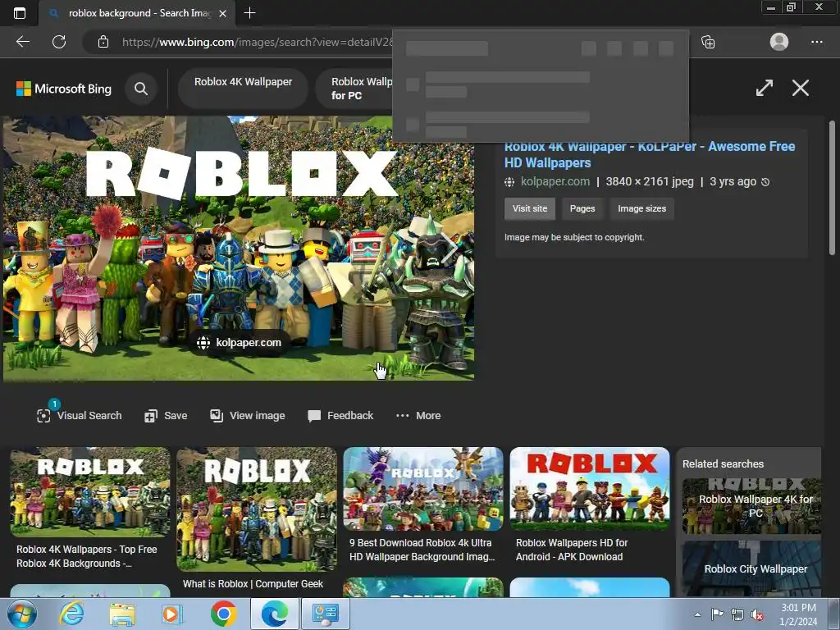Click View image
Viewport: 840px width, 630px height.
(x=248, y=416)
